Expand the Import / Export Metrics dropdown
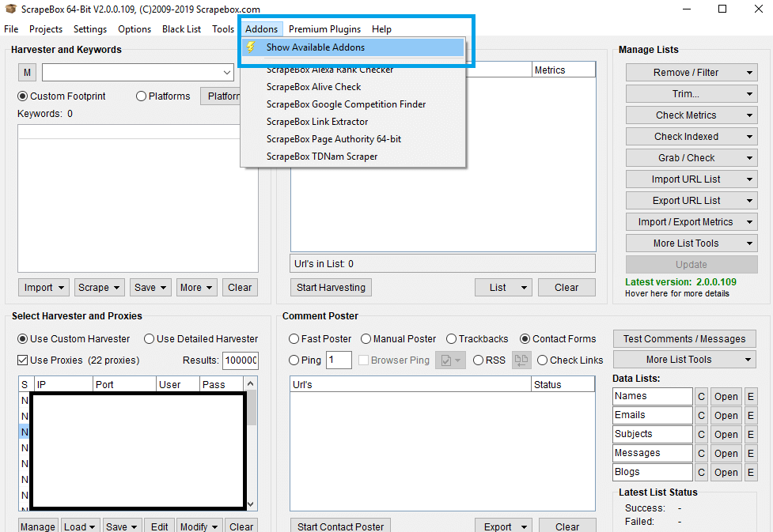 coord(692,221)
